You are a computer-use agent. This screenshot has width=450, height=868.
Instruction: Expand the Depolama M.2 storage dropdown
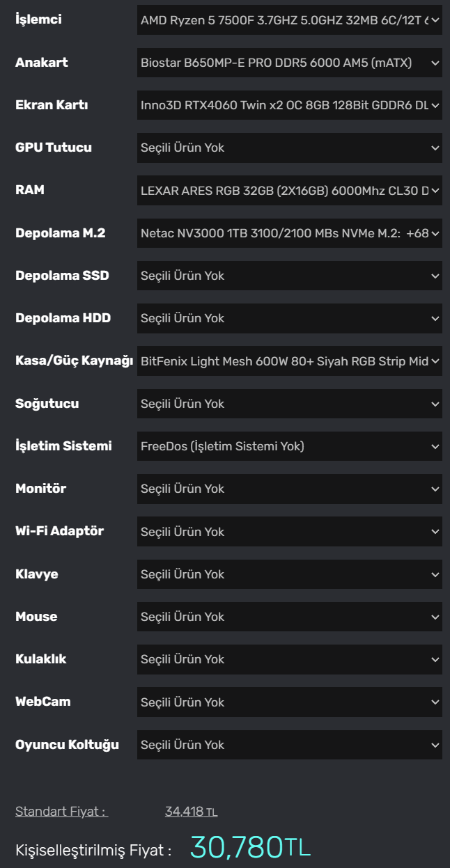pos(289,233)
